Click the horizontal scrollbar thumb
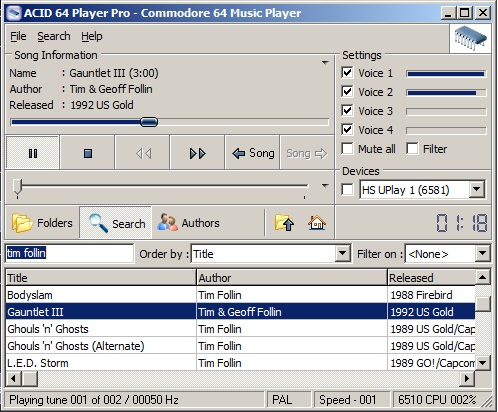 coord(30,379)
